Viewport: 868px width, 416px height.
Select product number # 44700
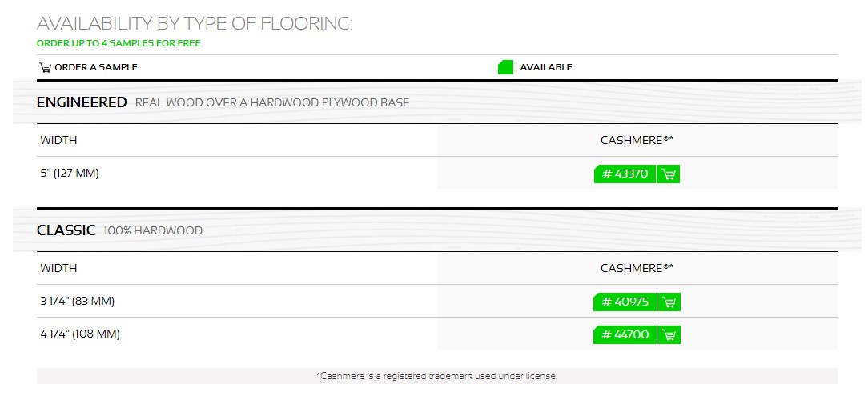[625, 334]
